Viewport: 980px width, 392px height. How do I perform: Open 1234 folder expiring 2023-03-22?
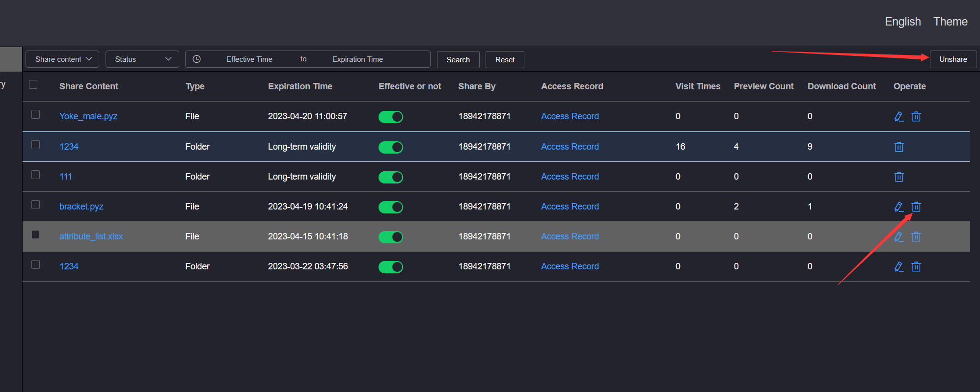pos(69,266)
